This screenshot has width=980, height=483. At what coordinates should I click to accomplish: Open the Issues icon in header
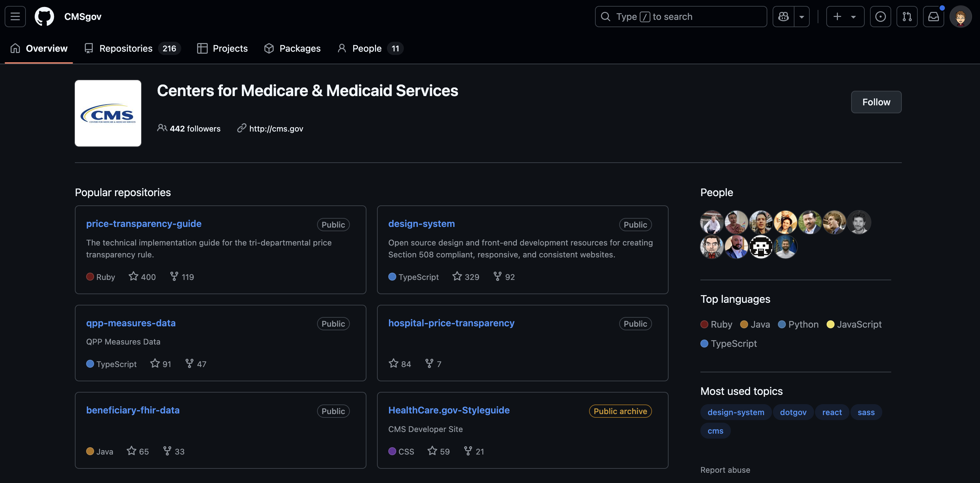click(880, 16)
